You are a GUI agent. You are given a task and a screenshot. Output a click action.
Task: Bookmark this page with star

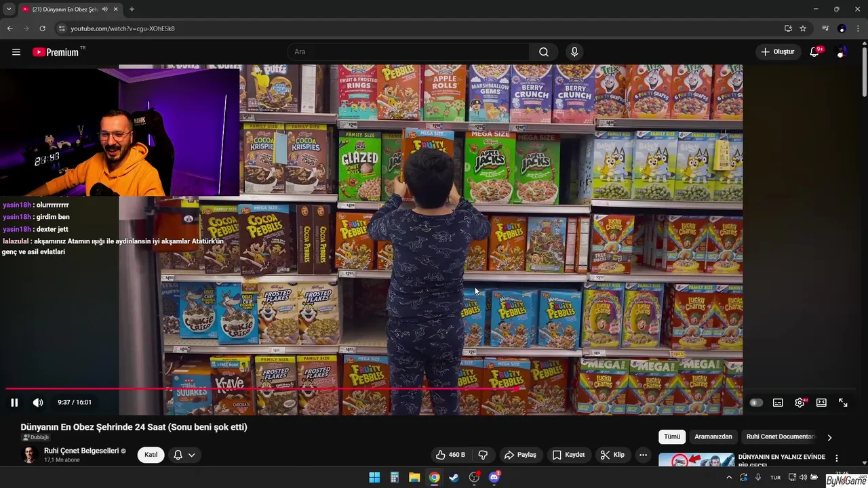pyautogui.click(x=803, y=28)
